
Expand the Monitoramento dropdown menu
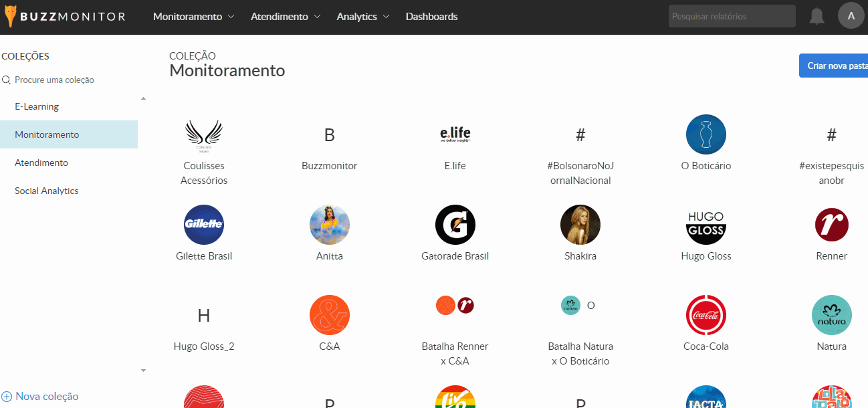point(193,17)
